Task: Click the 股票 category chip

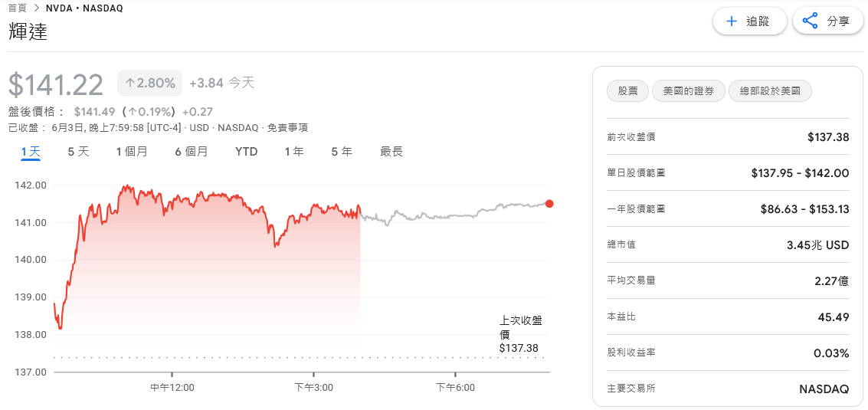Action: 627,91
